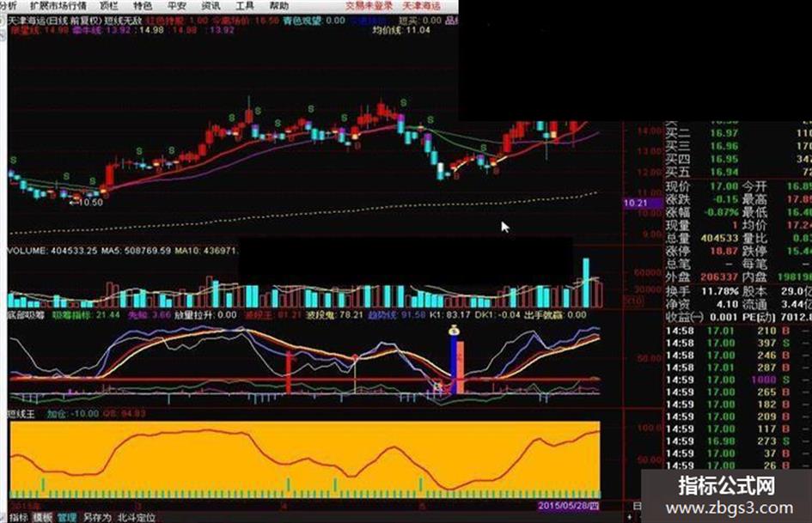This screenshot has width=812, height=523.
Task: Click the tallest cyan volume bar
Action: click(586, 283)
